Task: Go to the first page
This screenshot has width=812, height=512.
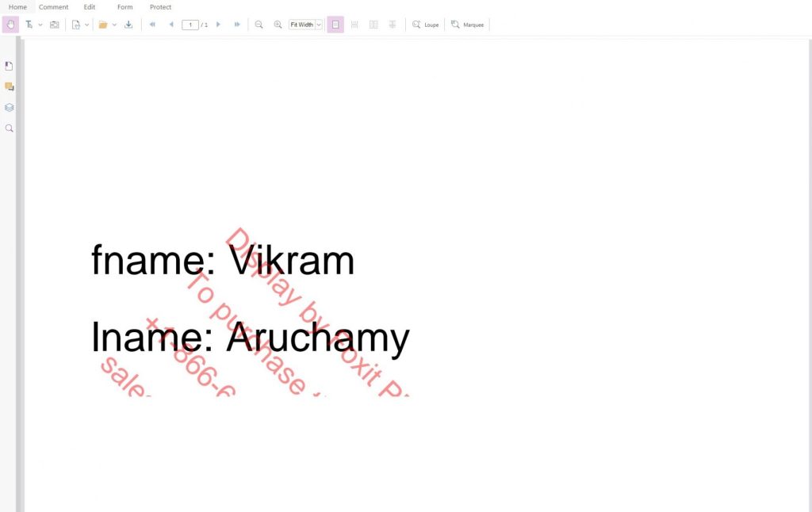Action: point(152,25)
